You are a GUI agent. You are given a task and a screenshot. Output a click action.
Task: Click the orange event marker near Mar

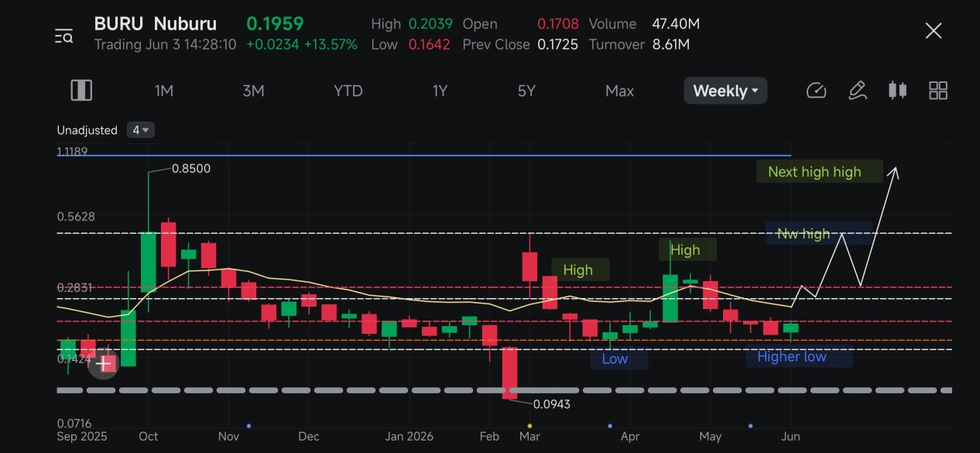(x=529, y=426)
